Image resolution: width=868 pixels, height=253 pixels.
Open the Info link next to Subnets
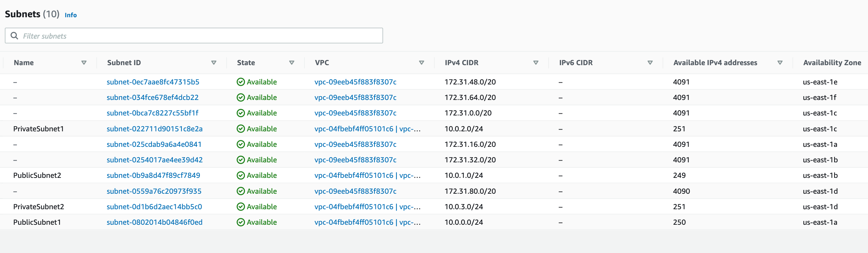click(71, 15)
